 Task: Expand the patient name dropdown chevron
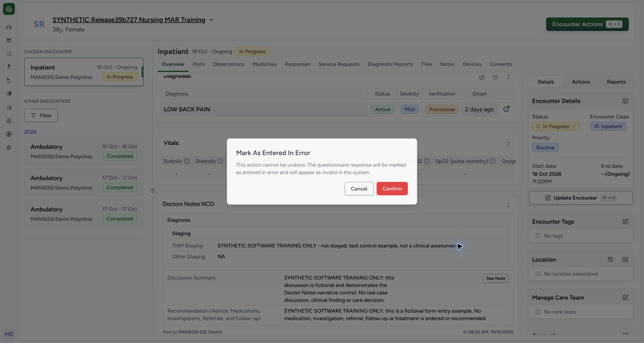211,20
